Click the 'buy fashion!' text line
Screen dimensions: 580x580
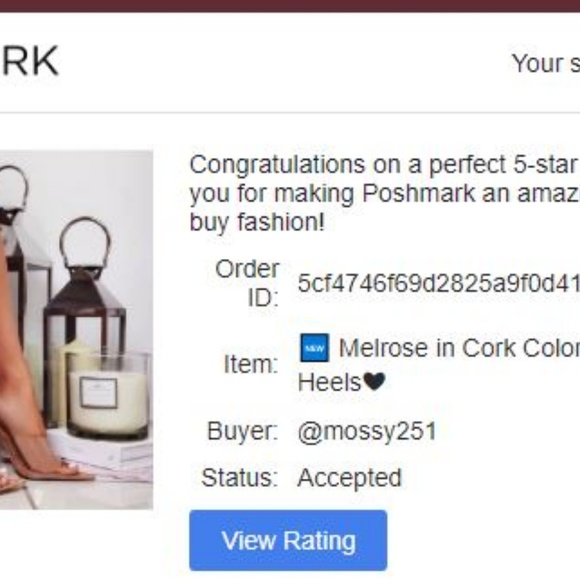pos(257,223)
